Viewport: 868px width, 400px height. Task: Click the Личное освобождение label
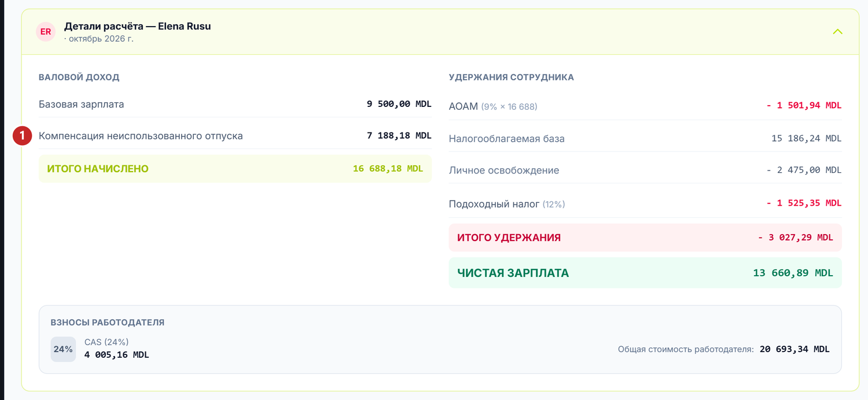coord(504,171)
